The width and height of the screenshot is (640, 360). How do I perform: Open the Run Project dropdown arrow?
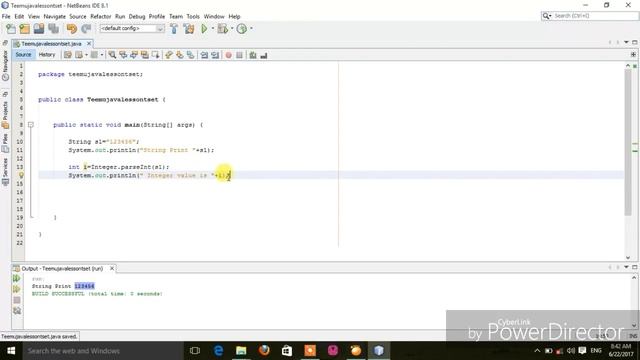[212, 29]
